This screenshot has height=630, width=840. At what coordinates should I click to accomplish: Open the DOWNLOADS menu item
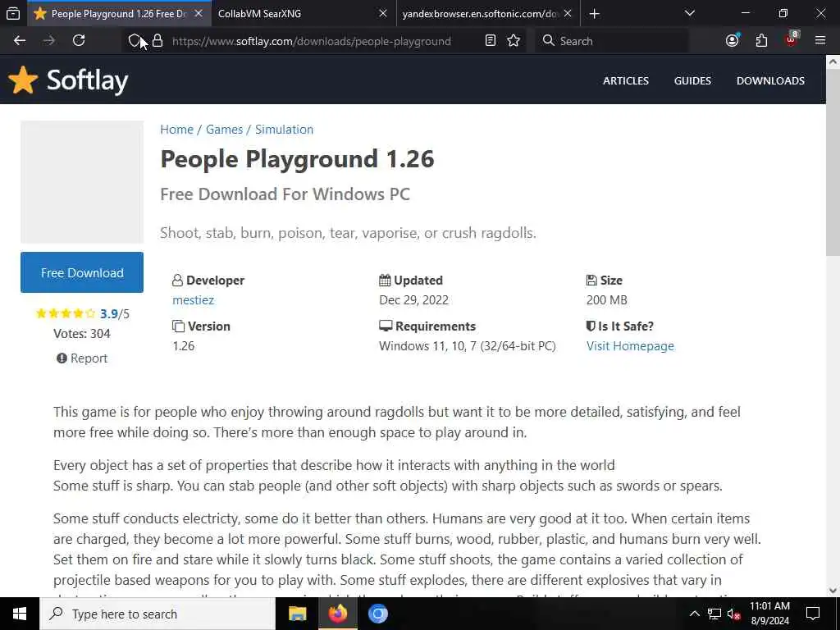770,81
